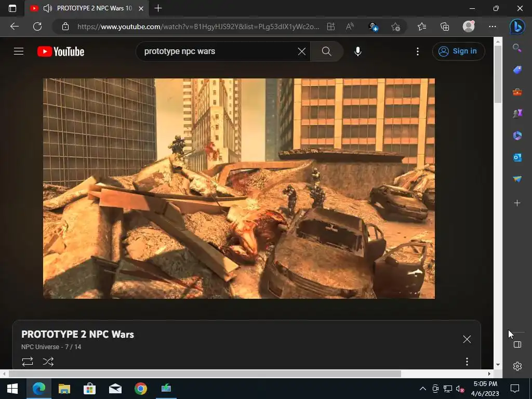Open sidebar Outlook icon
The width and height of the screenshot is (532, 399).
pyautogui.click(x=517, y=157)
